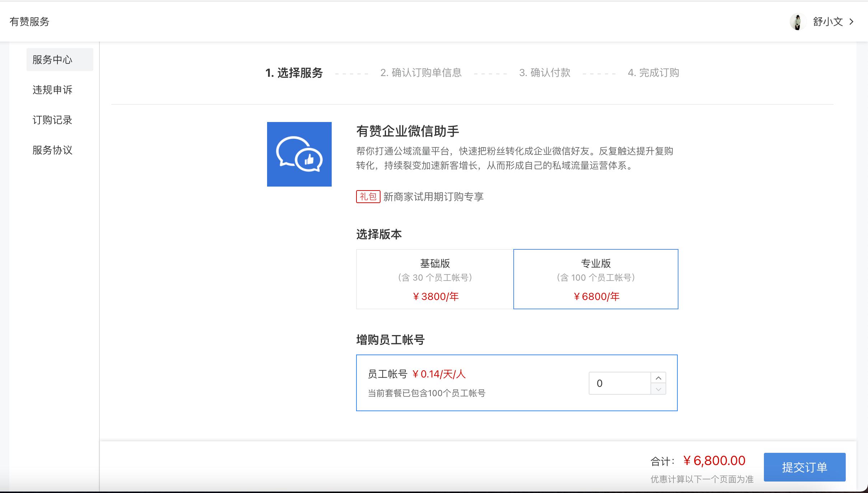This screenshot has height=493, width=868.
Task: Increase employee account count with up arrow
Action: click(x=658, y=378)
